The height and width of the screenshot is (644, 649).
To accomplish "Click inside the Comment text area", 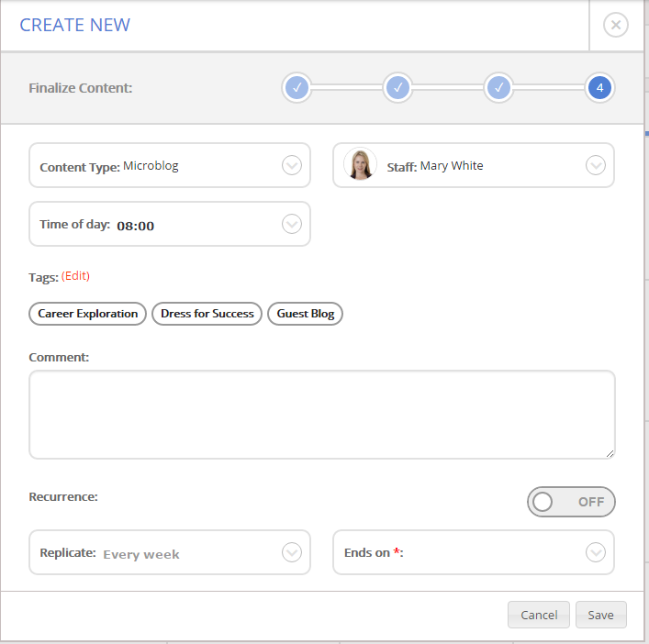I will [321, 414].
